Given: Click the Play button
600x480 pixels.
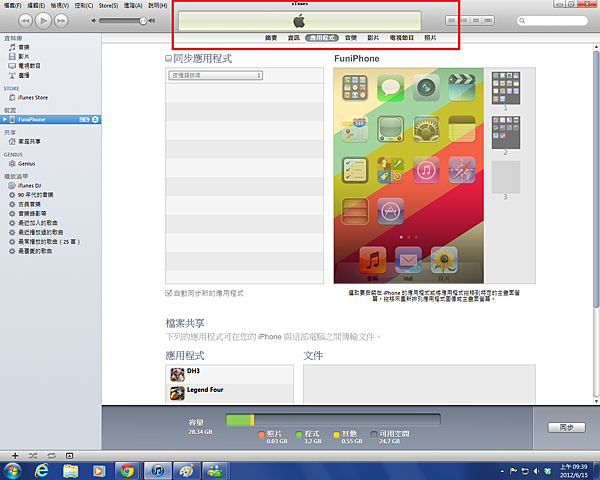Looking at the screenshot, I should coord(43,21).
